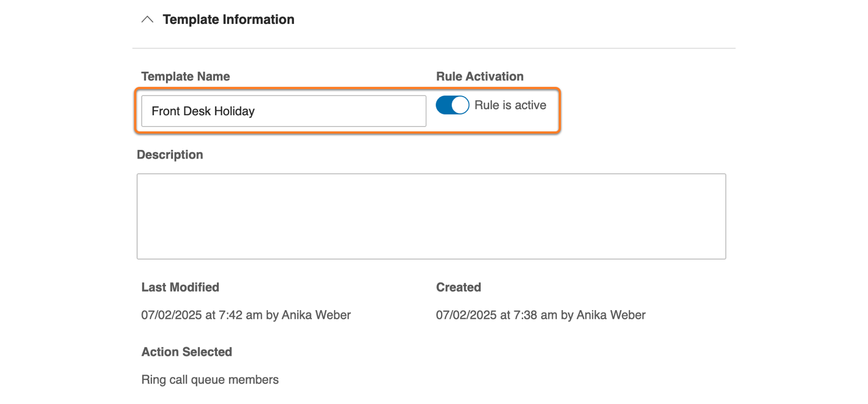This screenshot has width=868, height=404.
Task: Click the 'Ring call queue members' text
Action: 210,380
